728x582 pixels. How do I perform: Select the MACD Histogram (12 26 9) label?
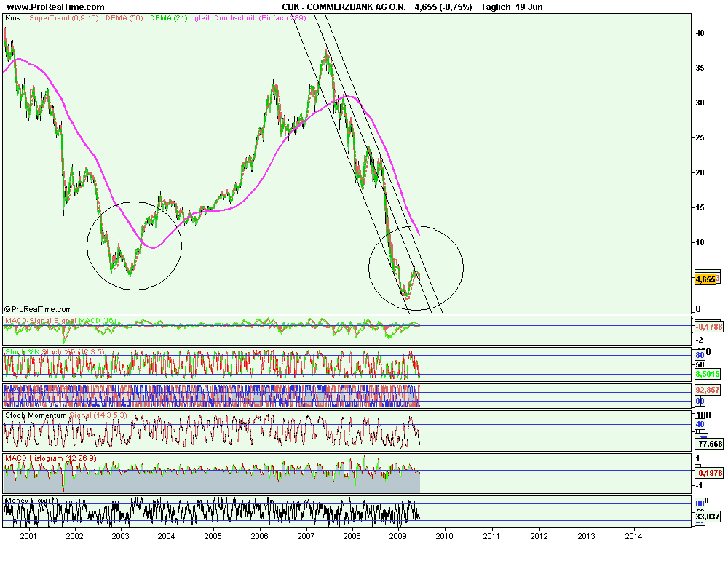coord(51,458)
